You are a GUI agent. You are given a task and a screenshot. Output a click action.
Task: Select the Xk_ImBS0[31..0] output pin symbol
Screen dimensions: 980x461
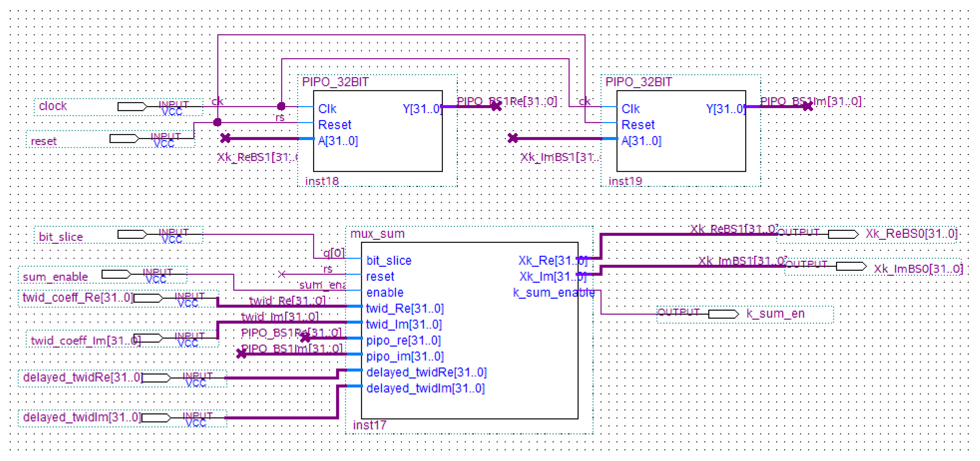pyautogui.click(x=851, y=266)
